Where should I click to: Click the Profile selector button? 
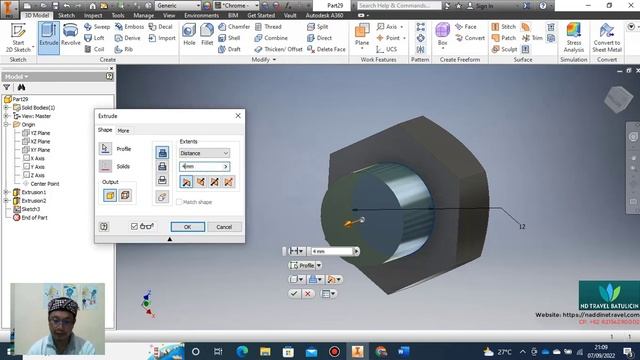105,149
